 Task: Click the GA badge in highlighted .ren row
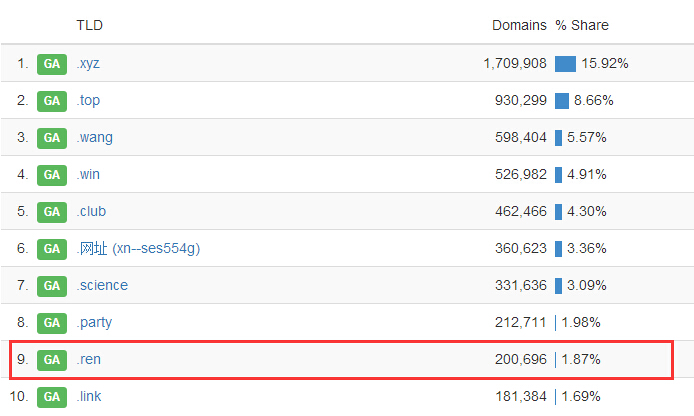pos(52,360)
